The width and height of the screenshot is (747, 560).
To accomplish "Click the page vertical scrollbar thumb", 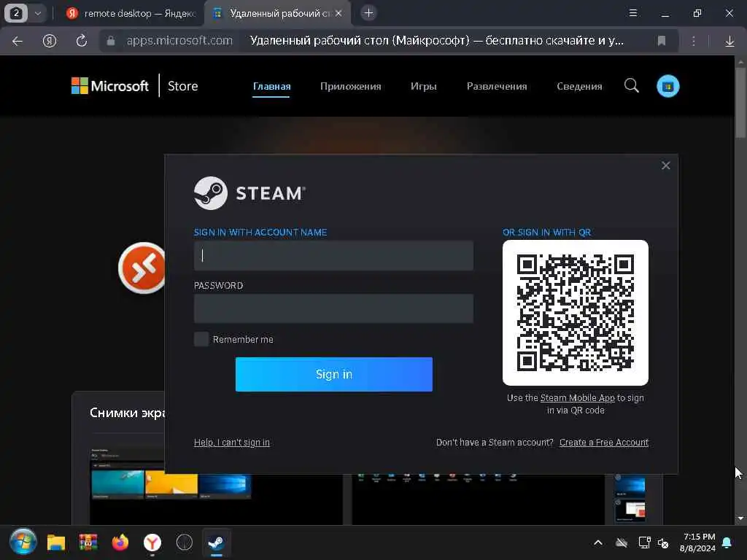I will (x=740, y=102).
